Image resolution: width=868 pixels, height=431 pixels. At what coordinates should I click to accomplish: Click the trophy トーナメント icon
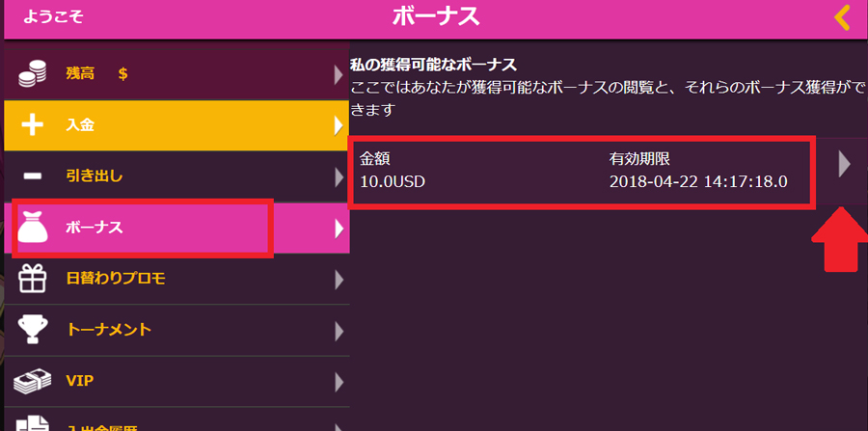33,330
